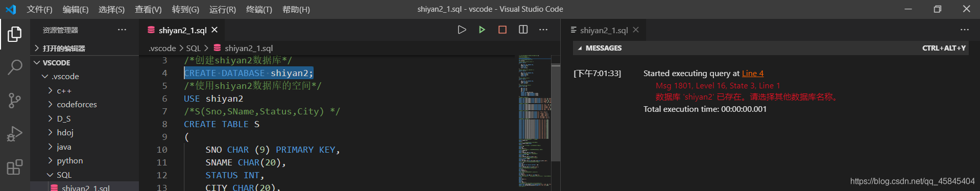Screen dimensions: 980x191
Task: Open the 运行(R) menu
Action: (223, 9)
